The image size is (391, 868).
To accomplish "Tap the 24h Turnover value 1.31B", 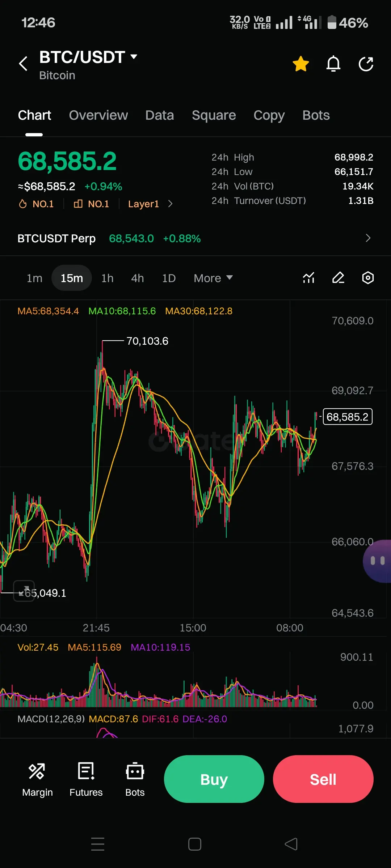I will pyautogui.click(x=361, y=201).
